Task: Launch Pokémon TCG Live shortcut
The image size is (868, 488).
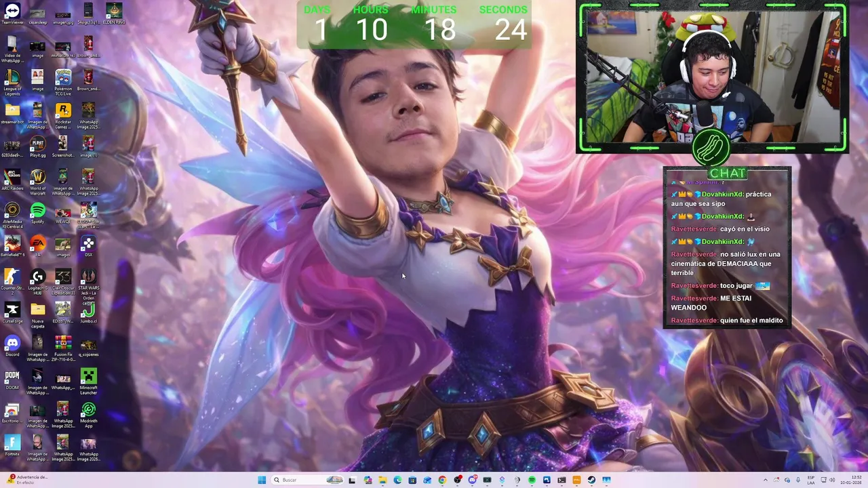Action: coord(63,82)
